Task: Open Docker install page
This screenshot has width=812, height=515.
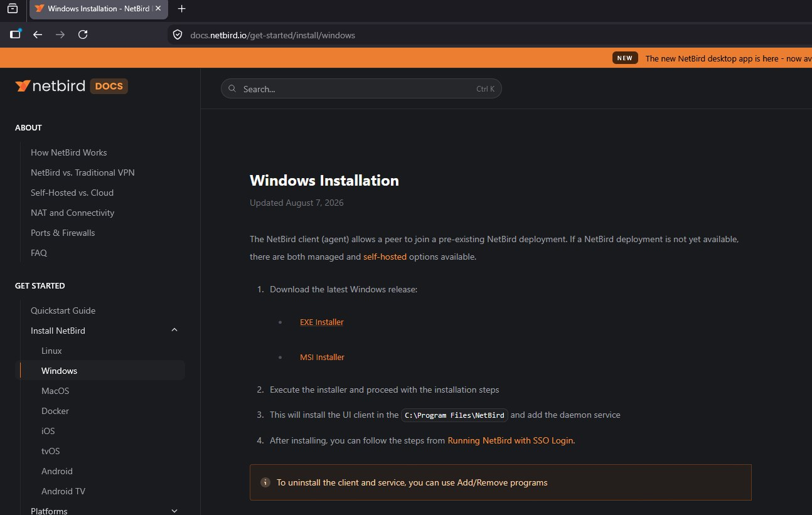Action: 55,411
